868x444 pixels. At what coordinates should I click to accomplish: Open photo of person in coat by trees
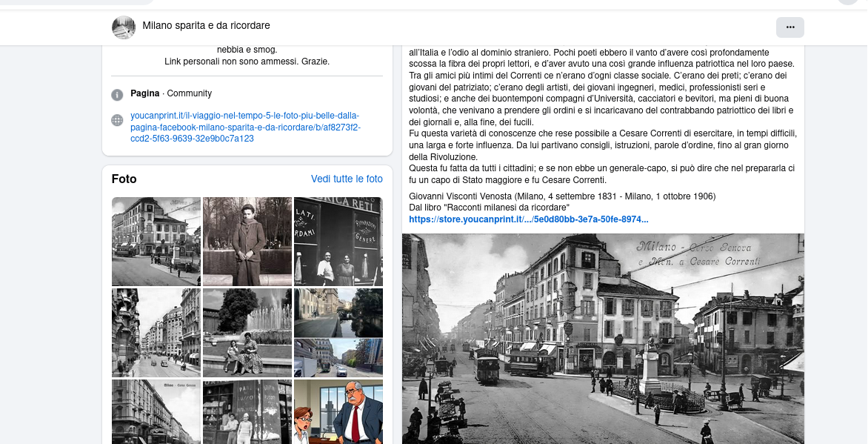coord(247,241)
